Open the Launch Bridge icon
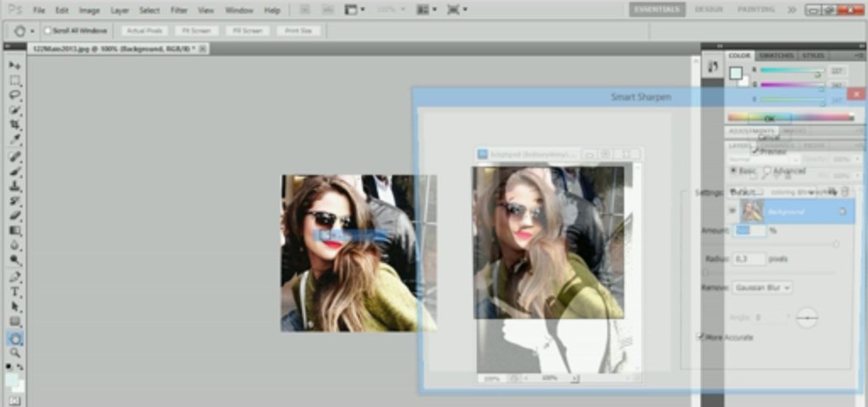Image resolution: width=868 pixels, height=407 pixels. pos(305,10)
